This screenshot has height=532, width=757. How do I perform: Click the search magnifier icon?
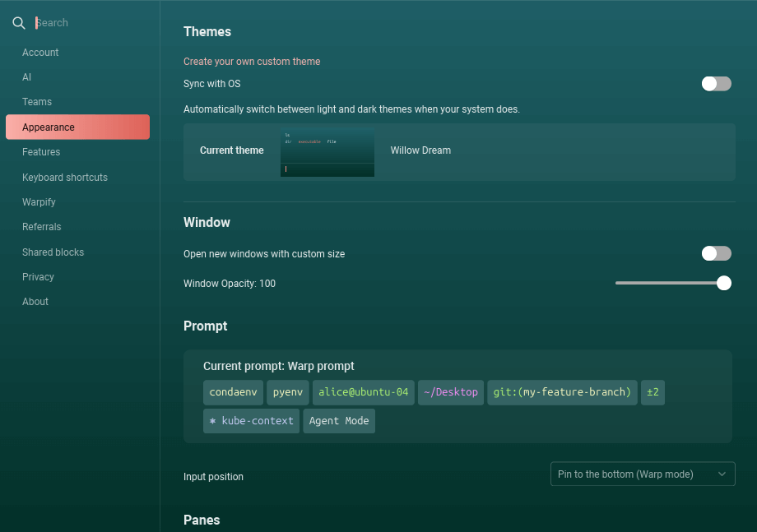19,23
